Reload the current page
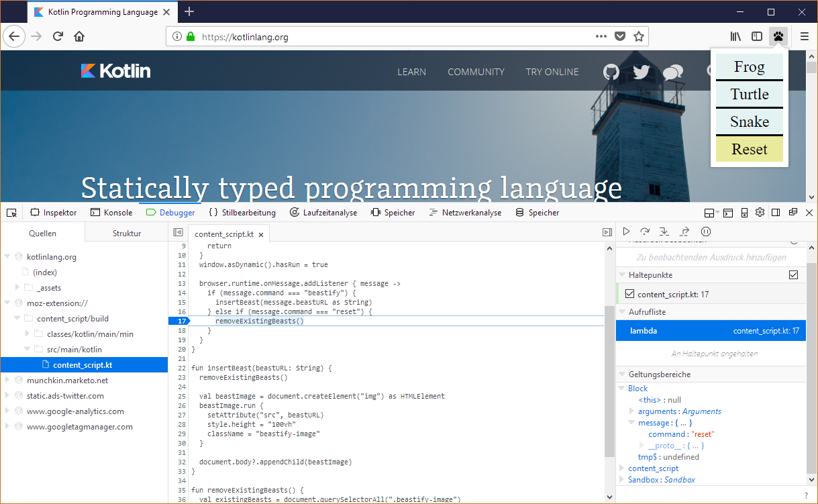Viewport: 818px width, 504px height. click(x=58, y=36)
